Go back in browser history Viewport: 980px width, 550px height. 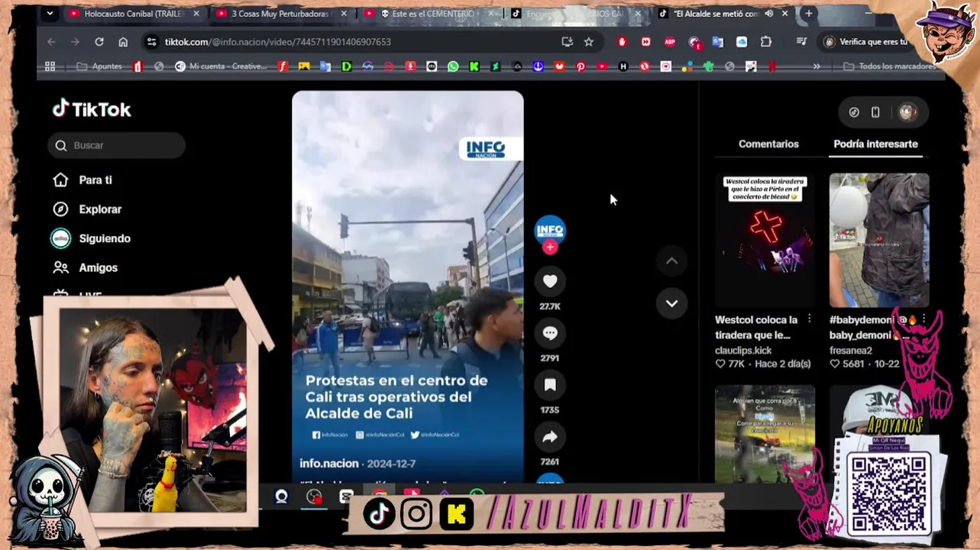click(51, 42)
